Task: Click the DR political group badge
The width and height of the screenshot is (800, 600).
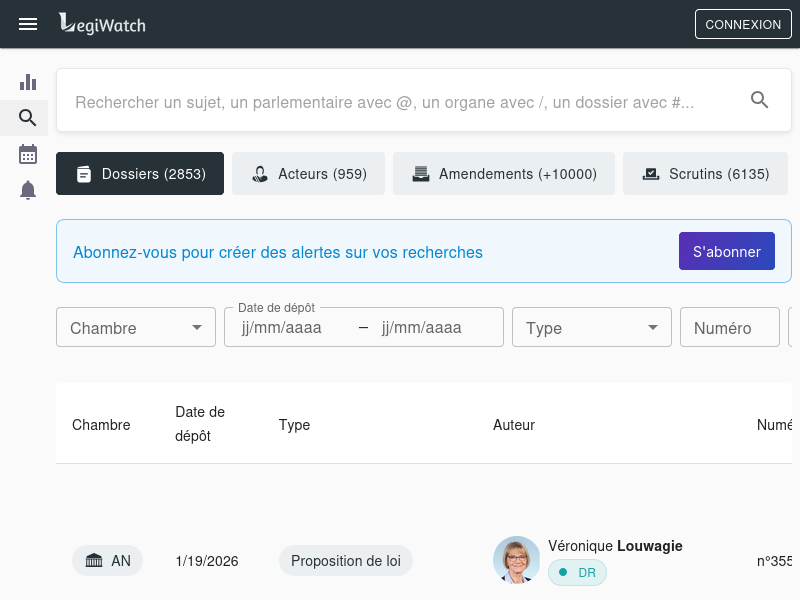Action: [x=577, y=573]
